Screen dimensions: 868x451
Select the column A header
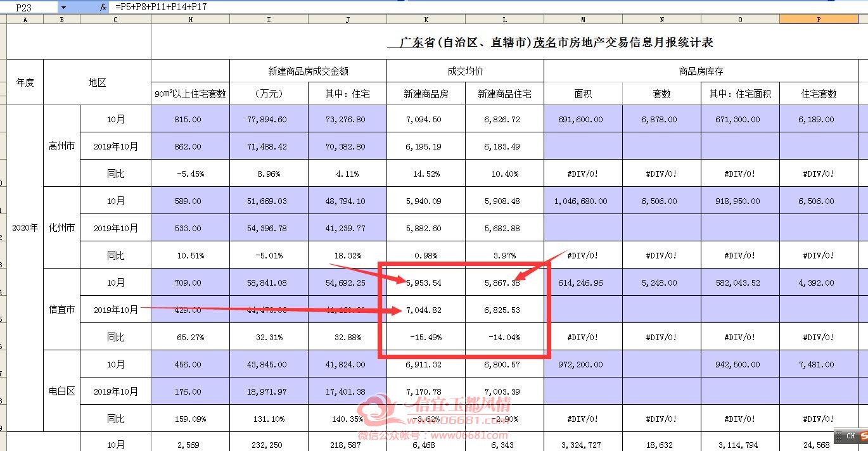(x=25, y=19)
